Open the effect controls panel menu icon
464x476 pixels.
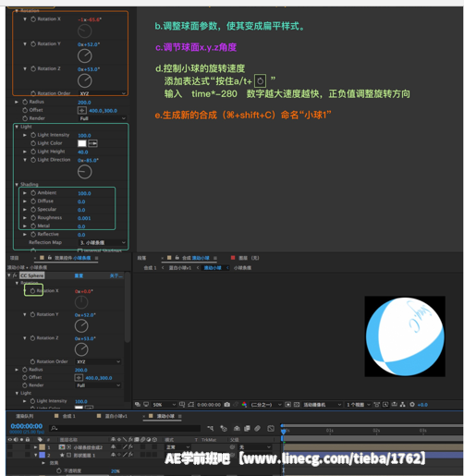click(96, 258)
